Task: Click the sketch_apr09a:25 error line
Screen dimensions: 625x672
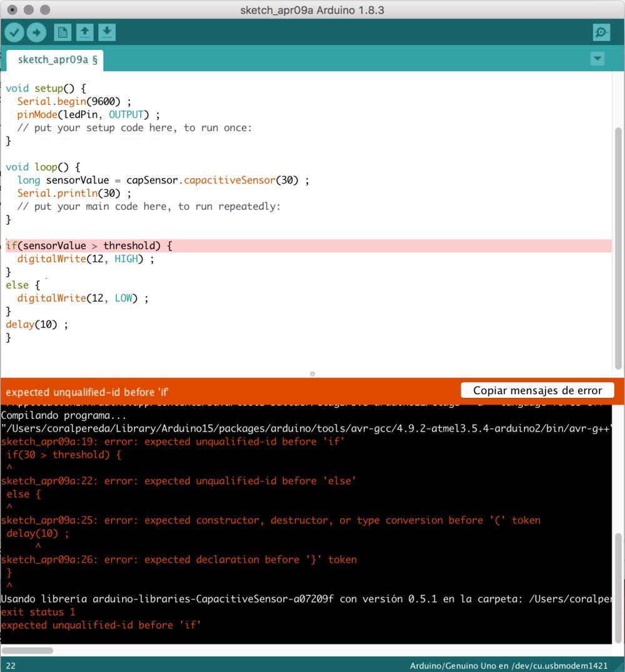Action: (x=271, y=520)
